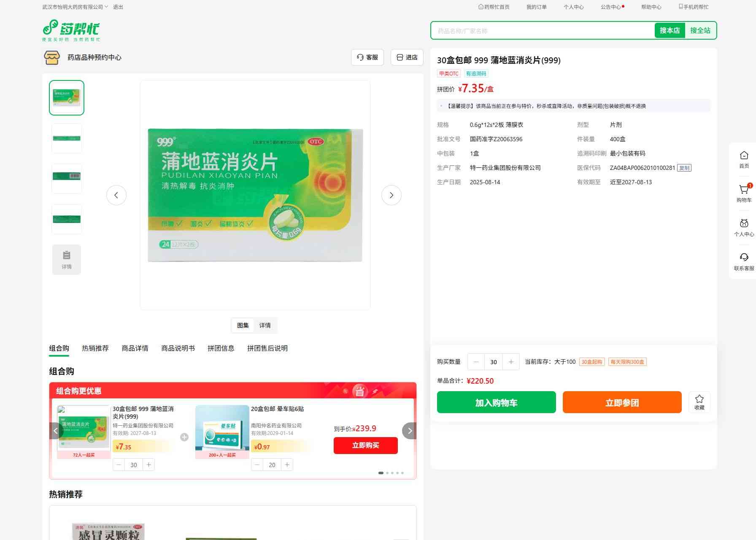
Task: Switch to the 拼团信息 tab
Action: [x=221, y=348]
